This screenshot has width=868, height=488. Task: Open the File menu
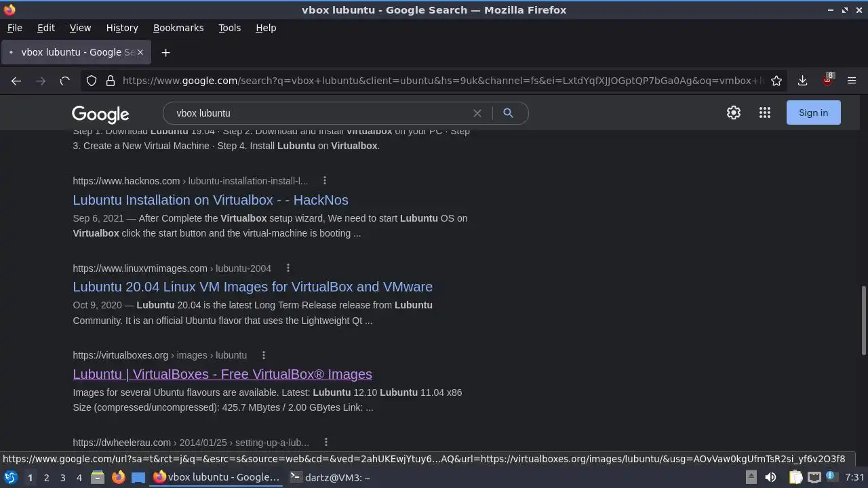click(14, 28)
